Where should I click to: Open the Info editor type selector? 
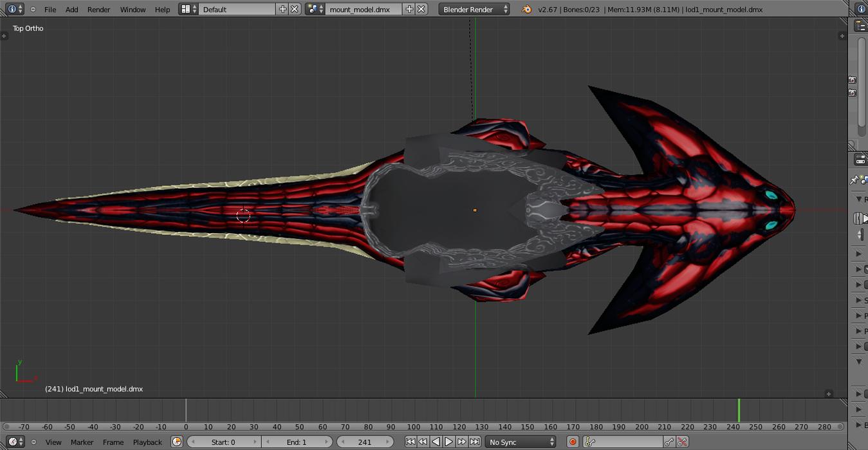14,9
